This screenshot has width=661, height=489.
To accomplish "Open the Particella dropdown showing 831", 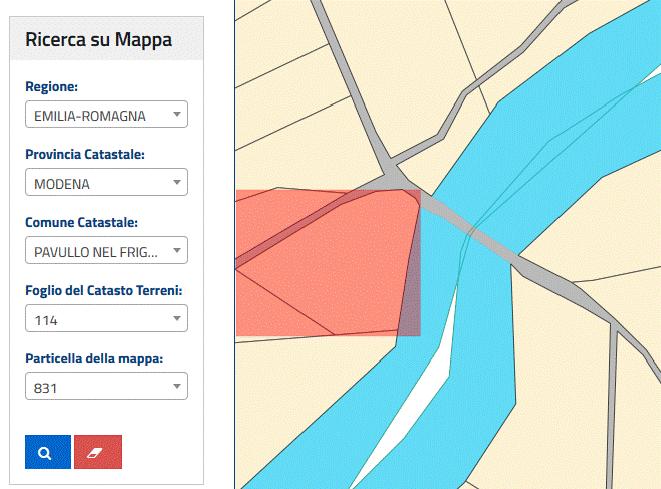I will [105, 386].
